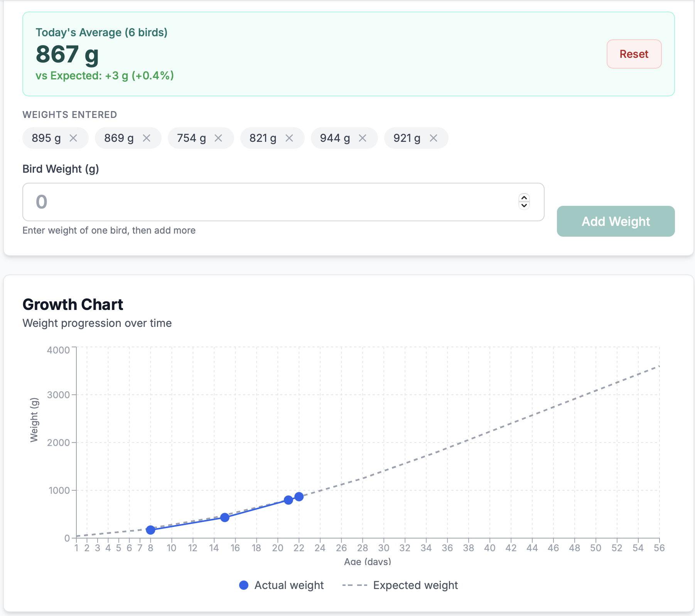Remove the 895 g weight chip

coord(73,138)
